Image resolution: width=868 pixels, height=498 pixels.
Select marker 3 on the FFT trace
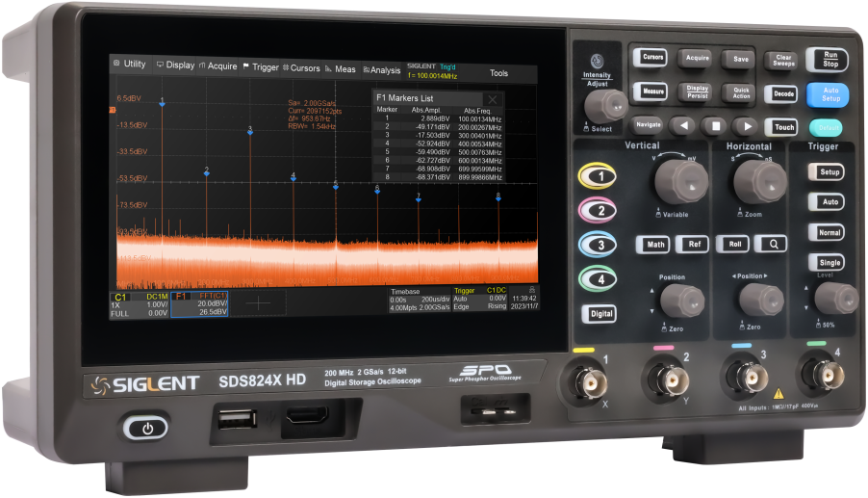(x=250, y=131)
